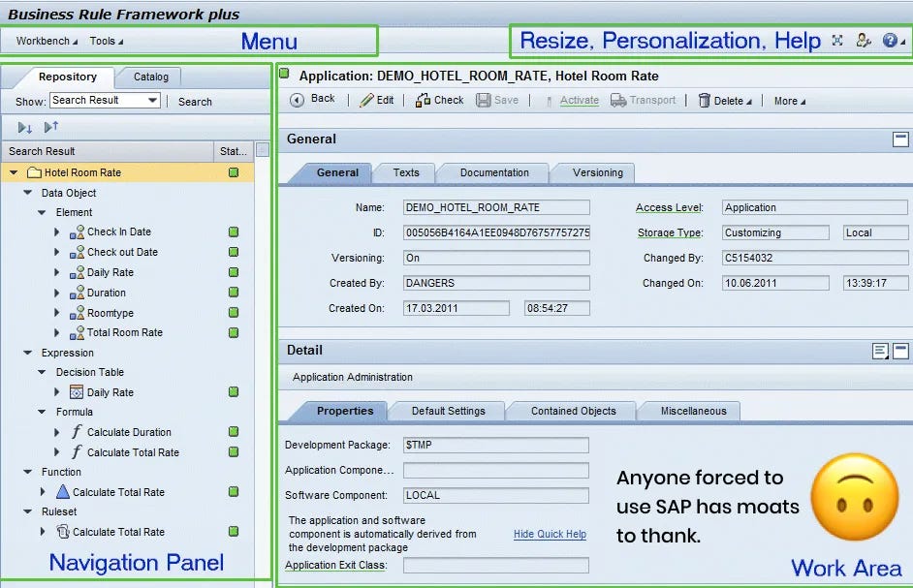The width and height of the screenshot is (913, 588).
Task: Collapse the Decision Table node
Action: [x=42, y=371]
